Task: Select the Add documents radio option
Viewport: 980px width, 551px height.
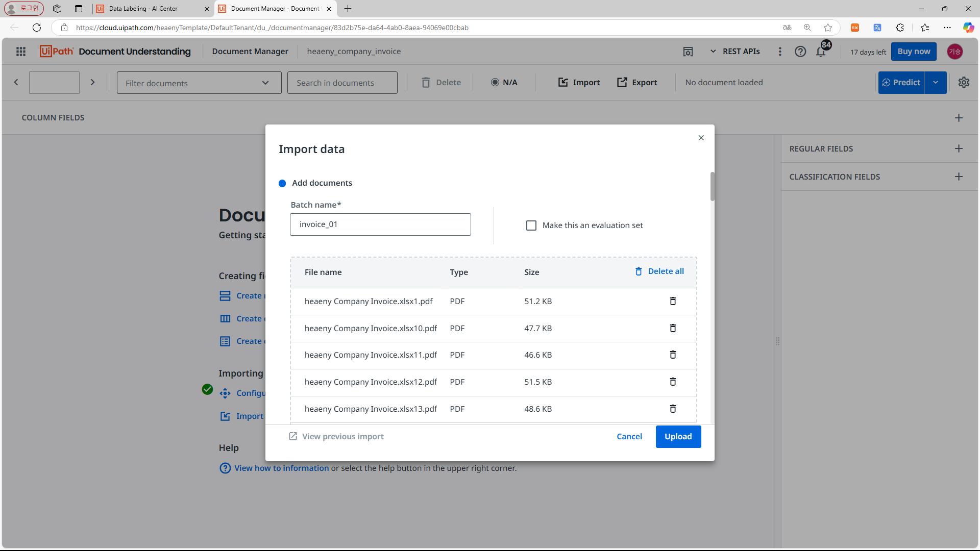Action: (282, 183)
